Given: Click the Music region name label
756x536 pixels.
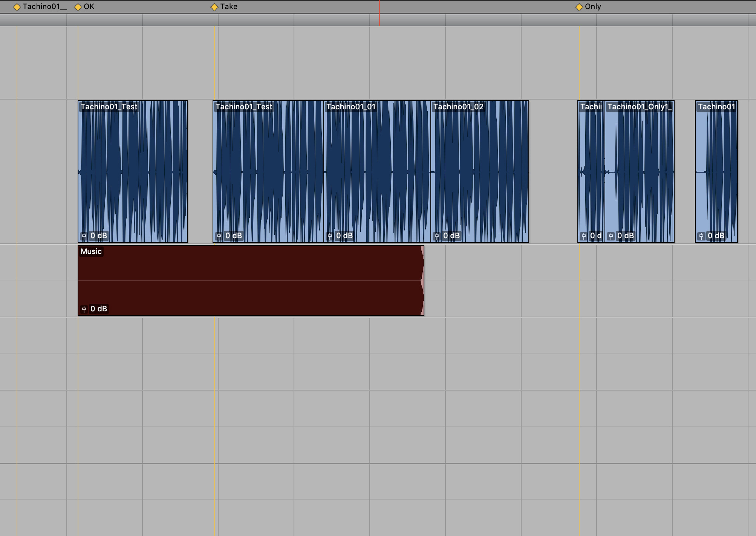Looking at the screenshot, I should point(91,251).
